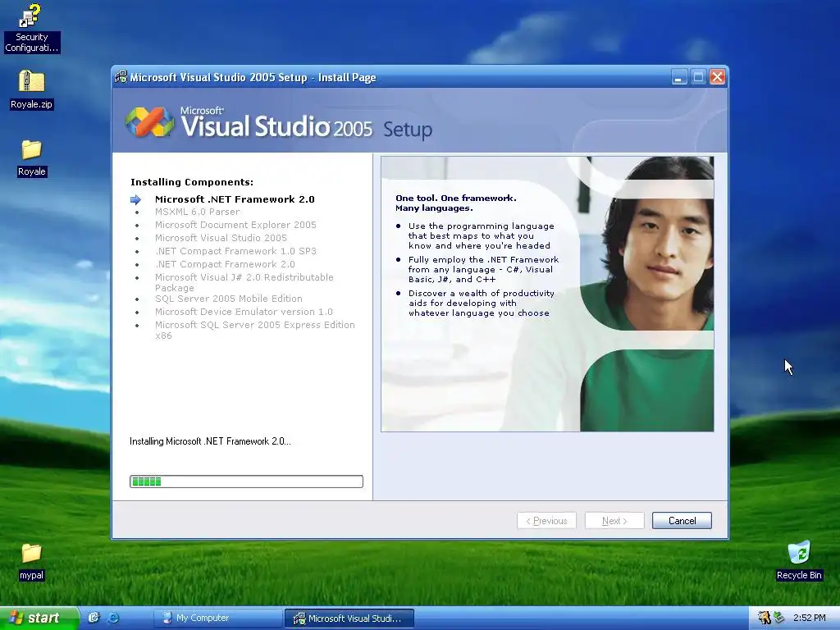The width and height of the screenshot is (840, 630).
Task: Minimize the Visual Studio Setup window
Action: (678, 77)
